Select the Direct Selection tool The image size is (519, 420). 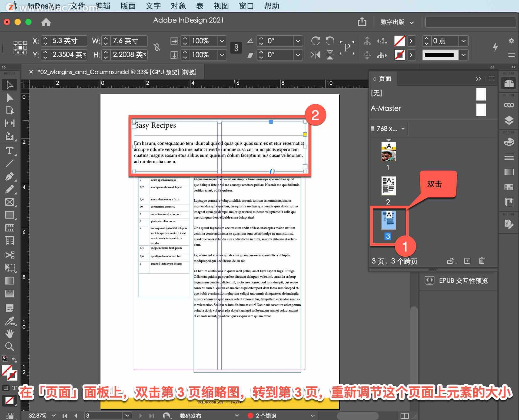tap(9, 98)
